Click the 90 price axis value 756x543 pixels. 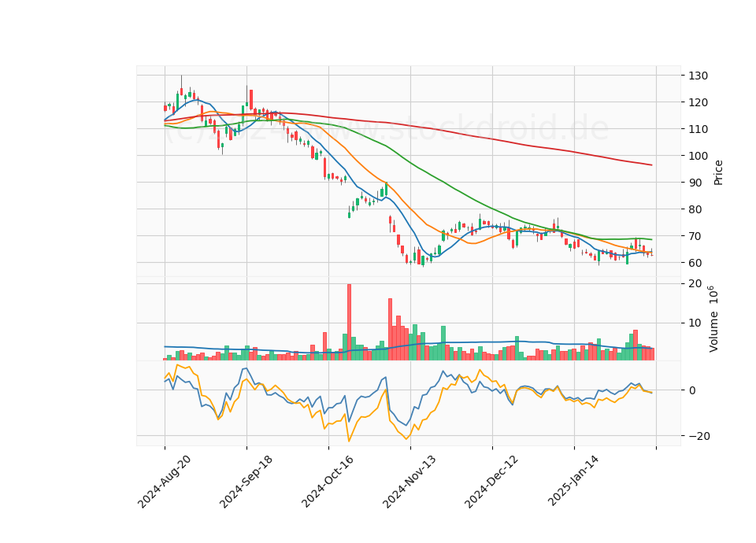click(695, 183)
